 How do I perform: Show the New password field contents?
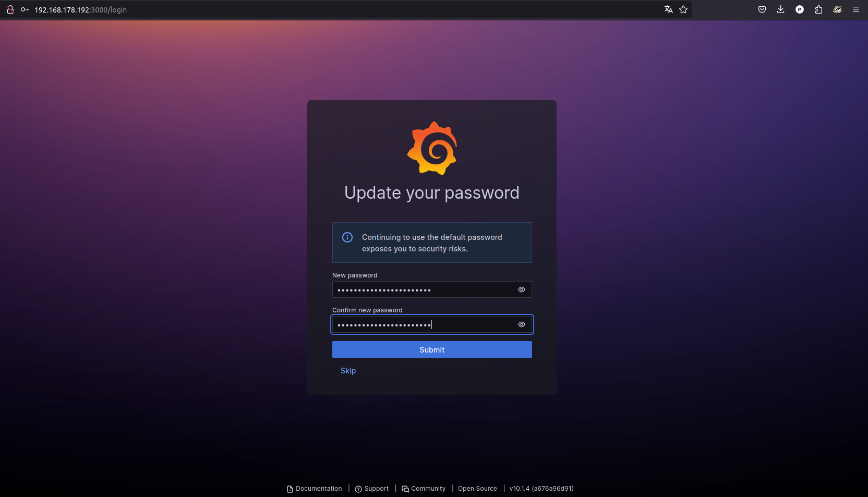(x=521, y=289)
